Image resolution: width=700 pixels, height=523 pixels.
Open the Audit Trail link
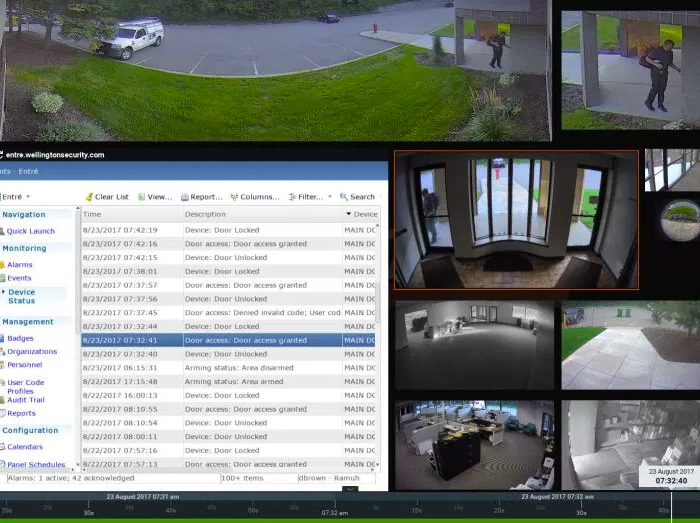27,399
